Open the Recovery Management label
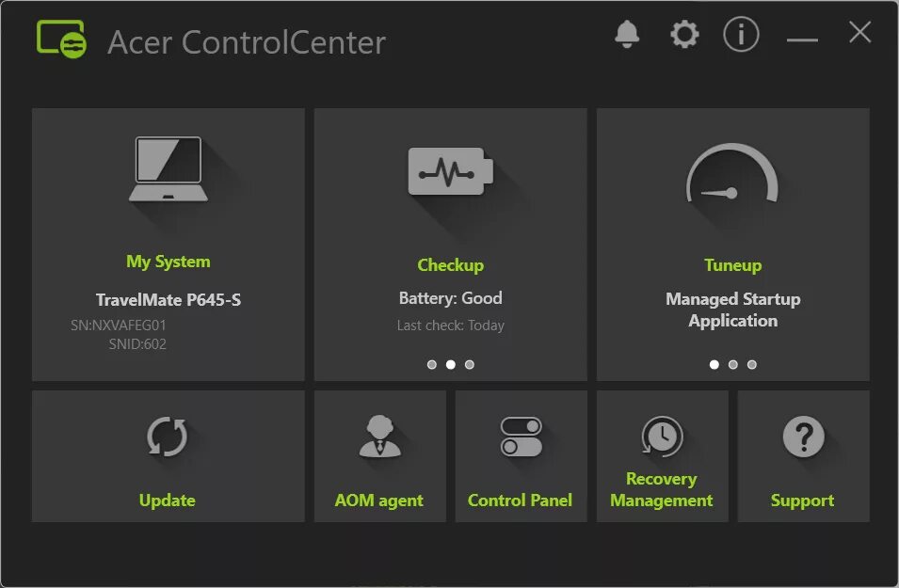This screenshot has width=899, height=588. [662, 489]
